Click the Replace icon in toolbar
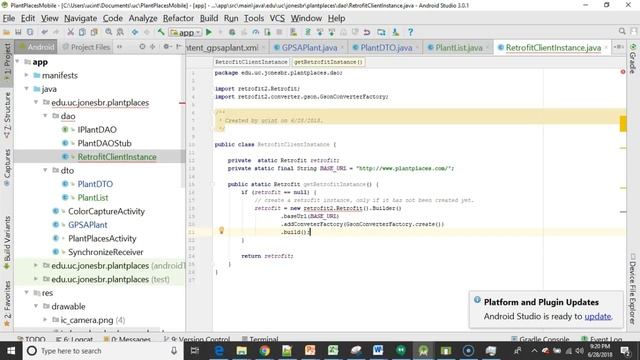 coord(120,32)
